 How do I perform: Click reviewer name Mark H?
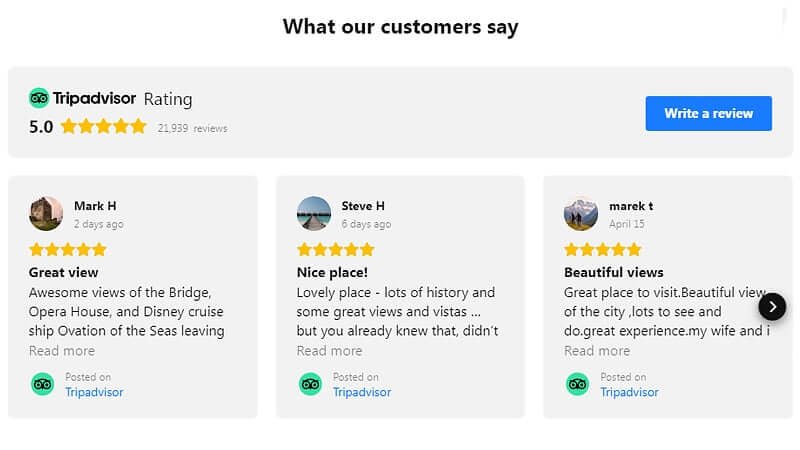pos(95,206)
